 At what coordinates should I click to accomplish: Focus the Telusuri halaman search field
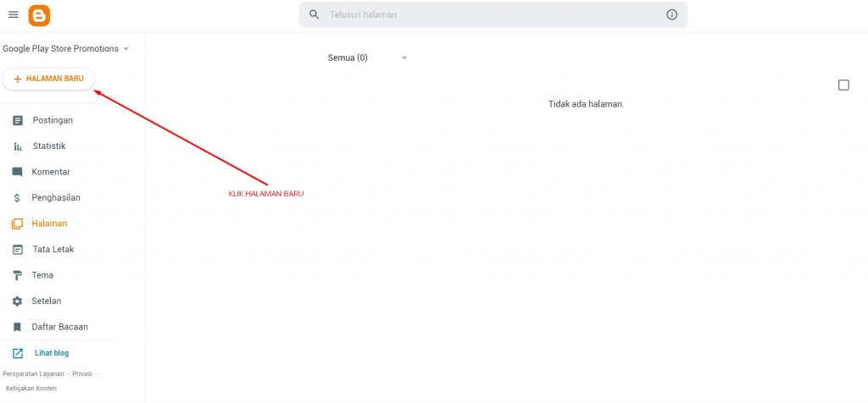[492, 14]
